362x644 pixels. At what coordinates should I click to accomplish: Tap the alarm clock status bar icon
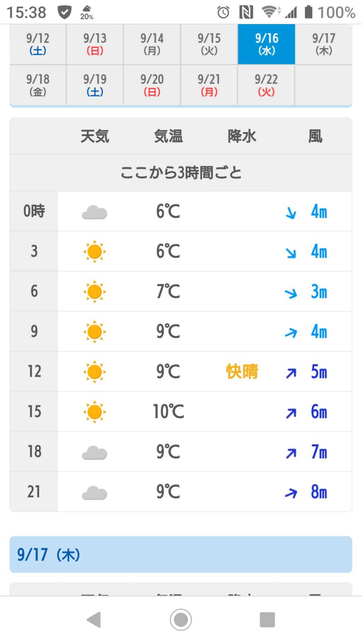pos(223,12)
